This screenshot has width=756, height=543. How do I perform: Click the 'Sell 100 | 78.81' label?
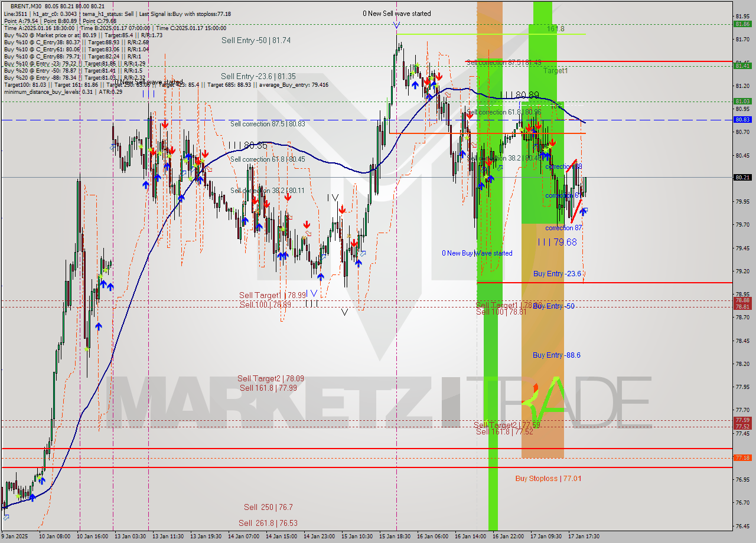point(501,311)
